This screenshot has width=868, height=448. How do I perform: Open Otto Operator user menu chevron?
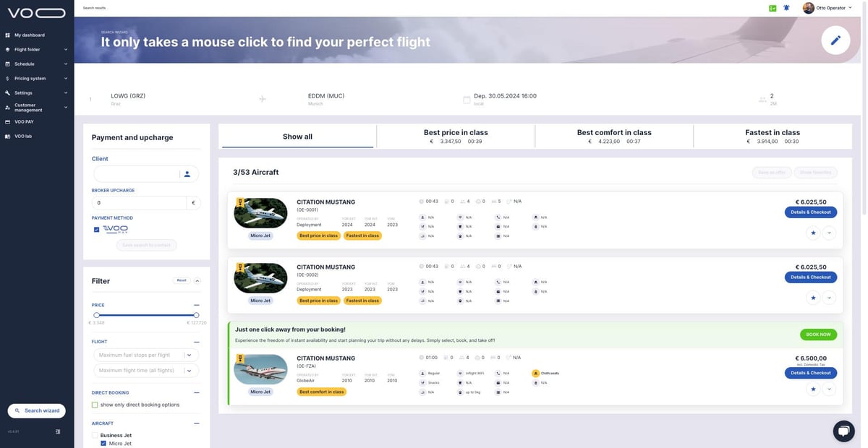click(x=851, y=8)
